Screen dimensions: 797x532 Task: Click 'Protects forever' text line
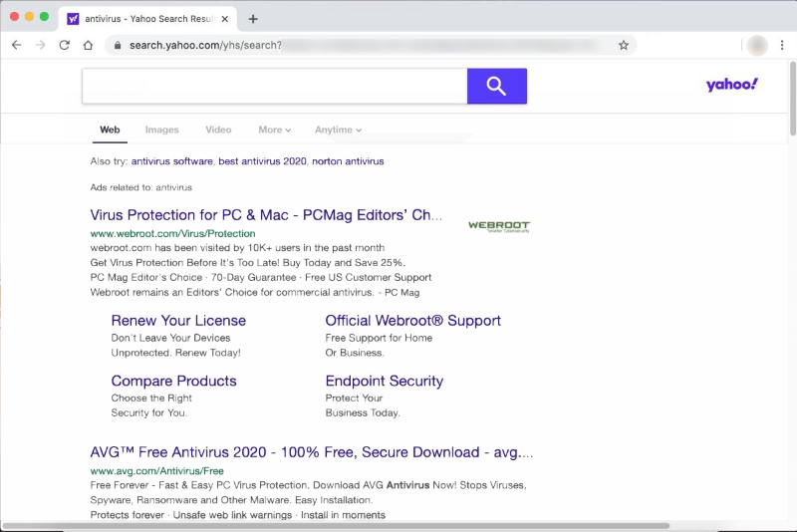point(238,515)
